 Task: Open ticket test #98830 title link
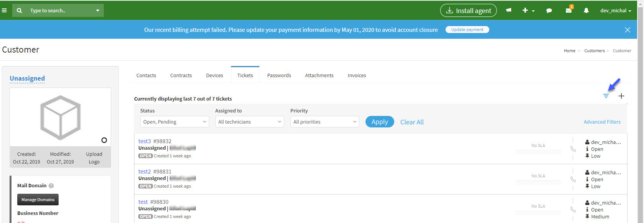pos(143,202)
